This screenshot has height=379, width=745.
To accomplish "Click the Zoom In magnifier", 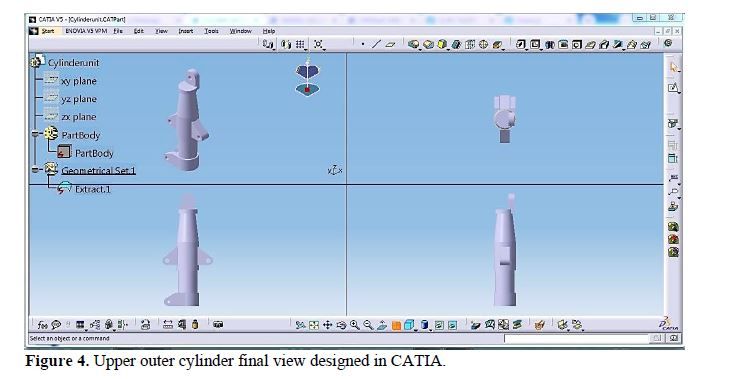I will 354,325.
